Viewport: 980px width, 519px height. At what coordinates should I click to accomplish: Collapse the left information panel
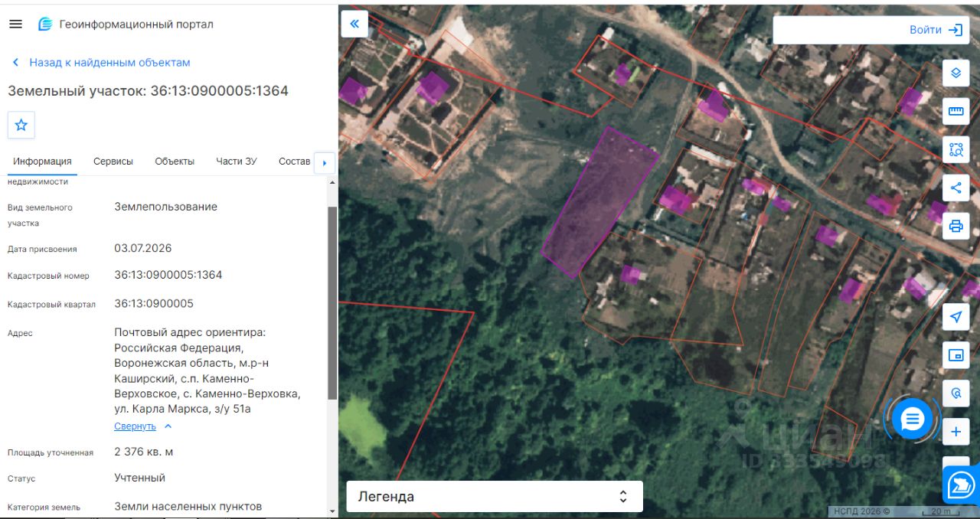coord(354,24)
